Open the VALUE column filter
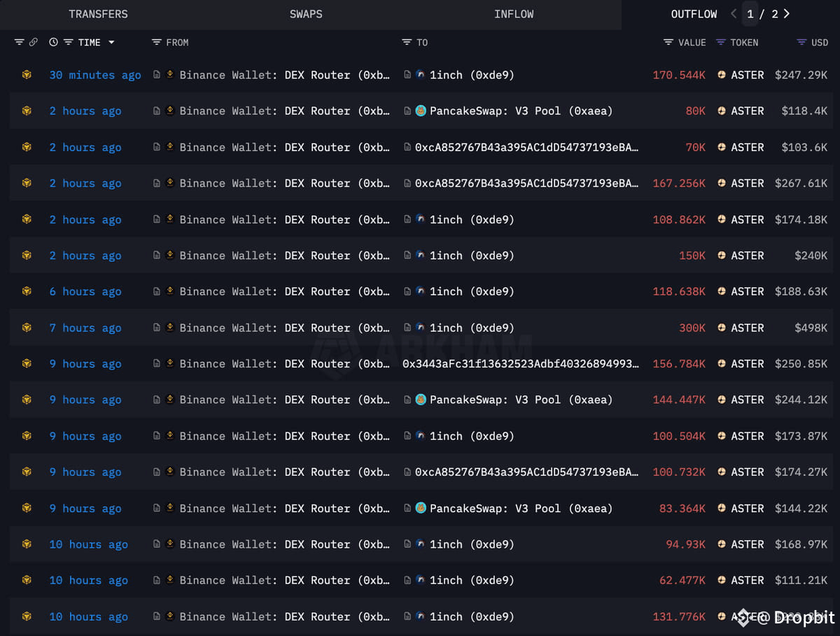The image size is (840, 636). [668, 43]
